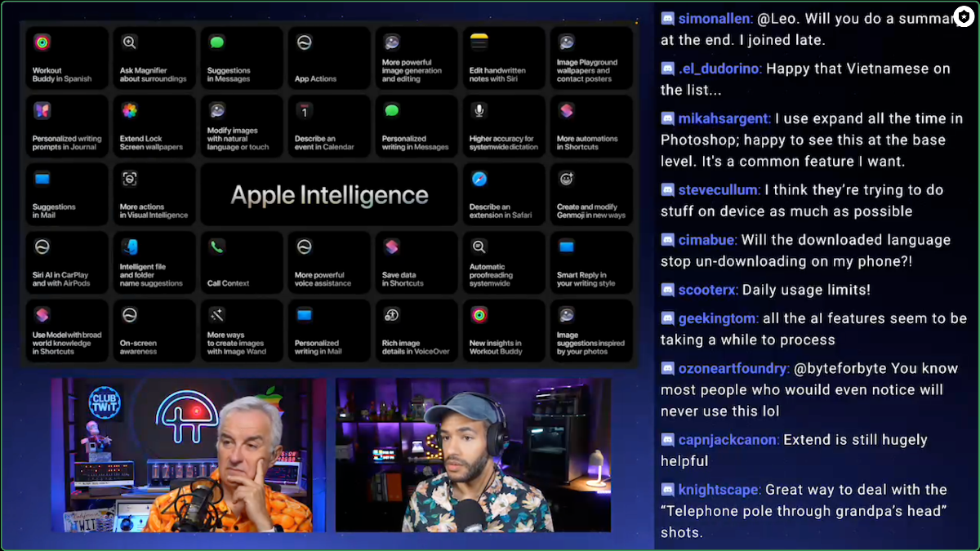The image size is (980, 551).
Task: Click the .el_dudorino username in chat
Action: pos(719,69)
